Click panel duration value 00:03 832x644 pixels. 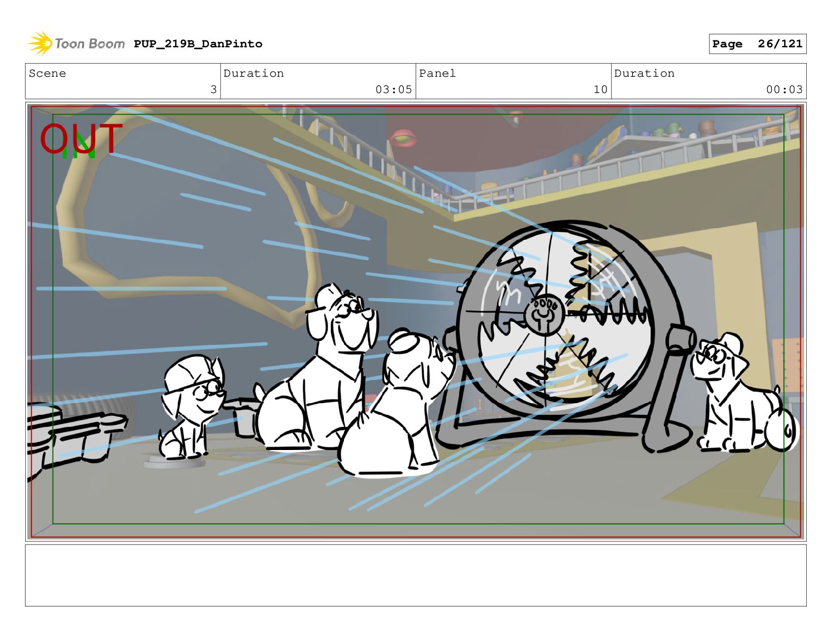point(784,89)
